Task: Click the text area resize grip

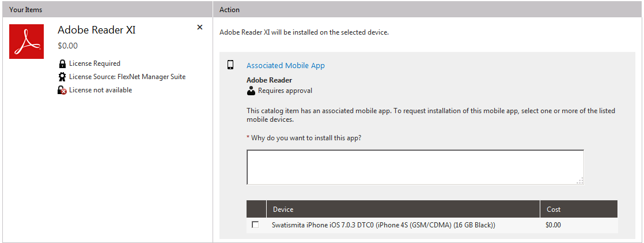Action: click(x=579, y=181)
